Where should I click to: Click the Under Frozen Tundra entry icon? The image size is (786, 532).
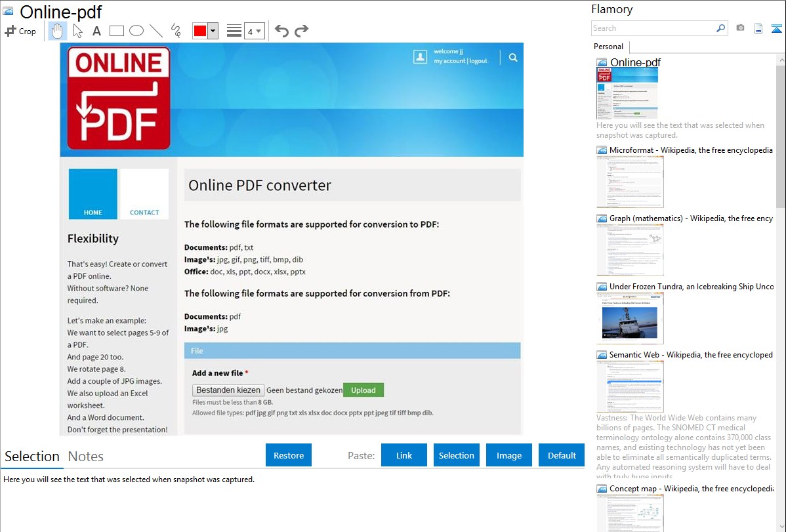(602, 287)
